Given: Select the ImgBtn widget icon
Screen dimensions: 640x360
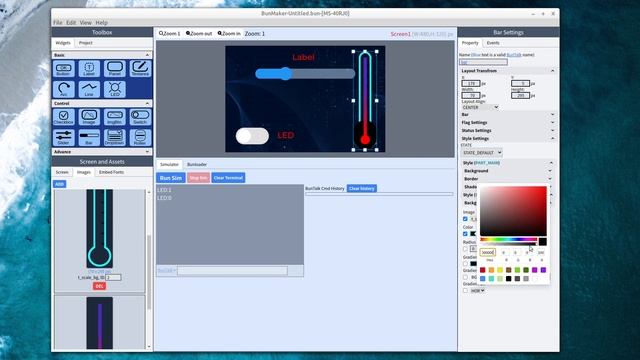Looking at the screenshot, I should (115, 117).
